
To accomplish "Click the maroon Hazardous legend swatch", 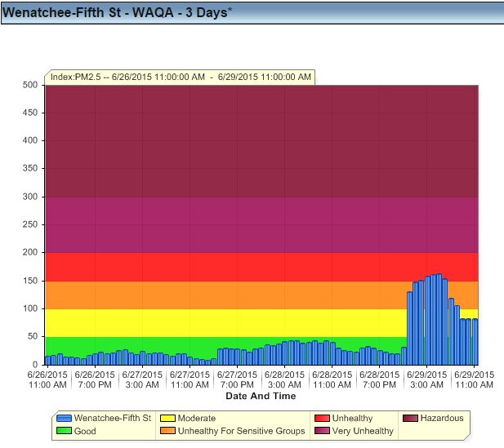I will [410, 418].
